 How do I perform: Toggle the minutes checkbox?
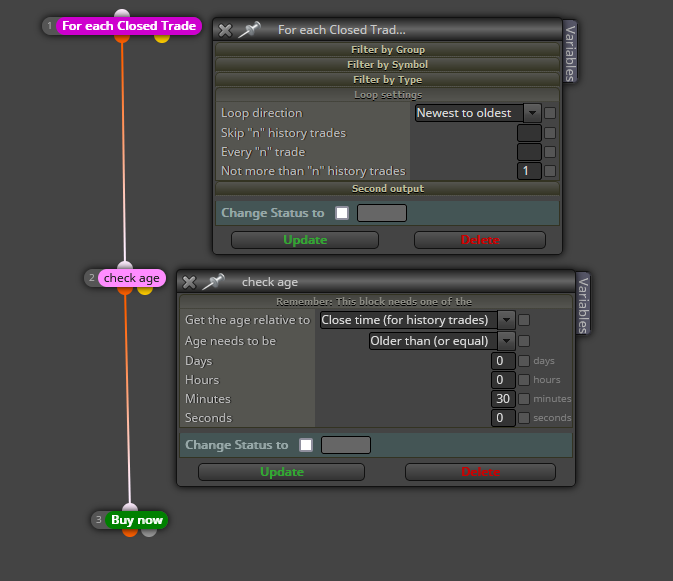point(524,399)
